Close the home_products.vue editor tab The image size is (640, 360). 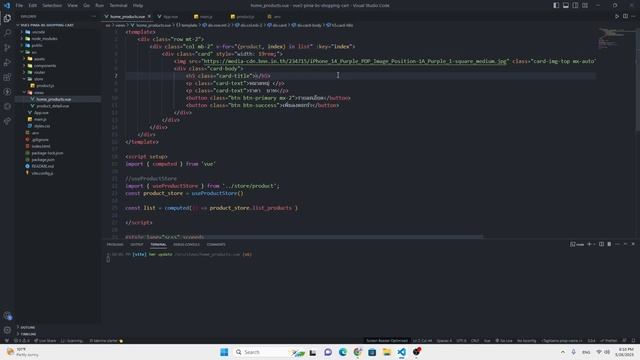(x=149, y=16)
